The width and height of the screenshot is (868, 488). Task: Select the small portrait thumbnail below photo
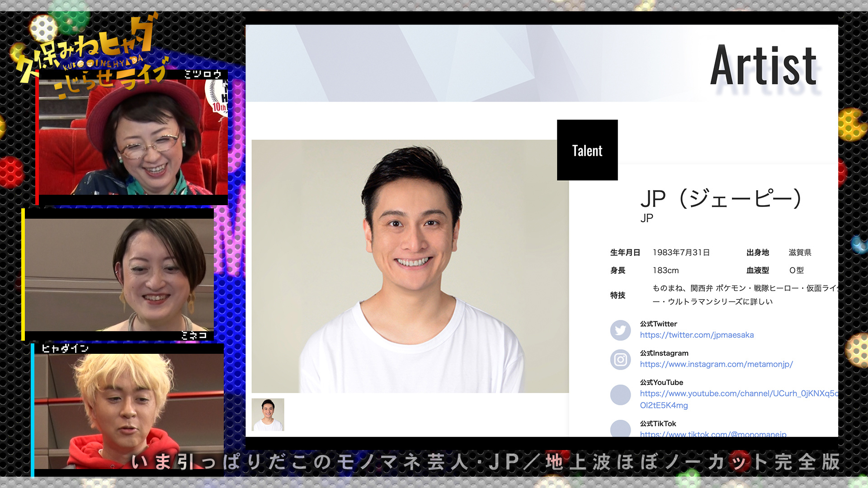(268, 414)
